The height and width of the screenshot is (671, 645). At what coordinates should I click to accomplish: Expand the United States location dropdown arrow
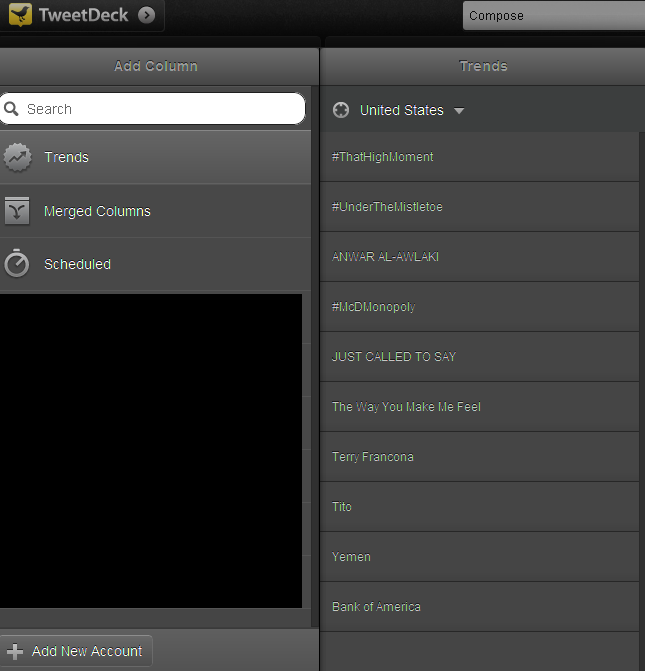[x=459, y=111]
